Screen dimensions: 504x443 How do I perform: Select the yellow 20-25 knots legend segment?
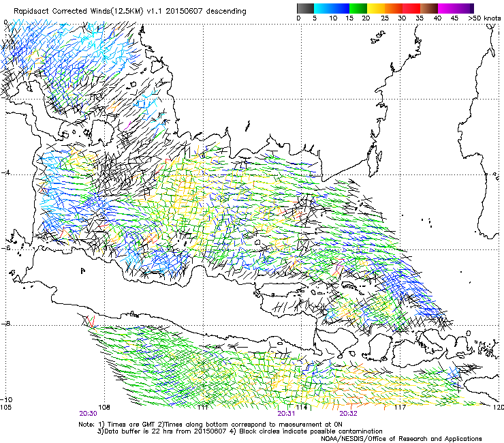[x=376, y=8]
